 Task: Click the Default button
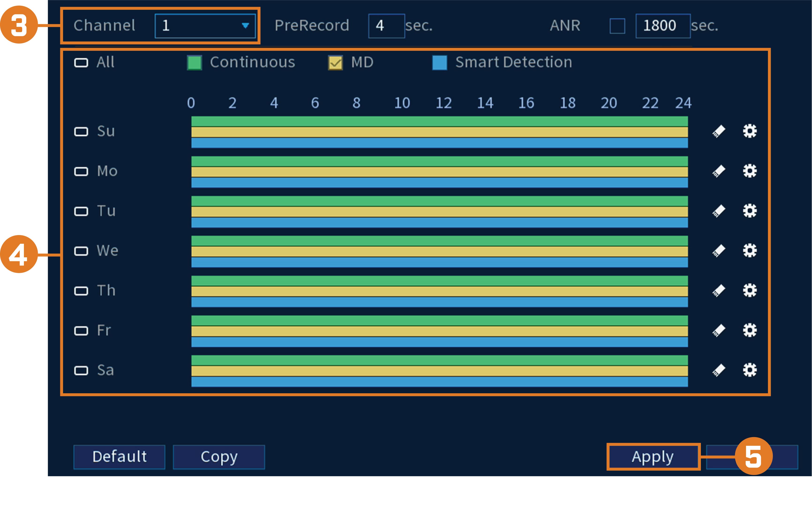(119, 457)
